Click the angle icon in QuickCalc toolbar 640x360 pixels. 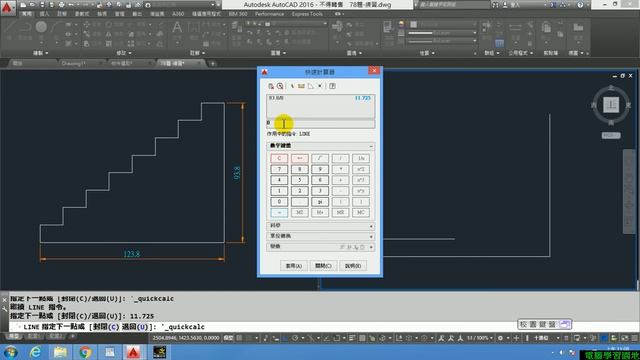click(311, 86)
